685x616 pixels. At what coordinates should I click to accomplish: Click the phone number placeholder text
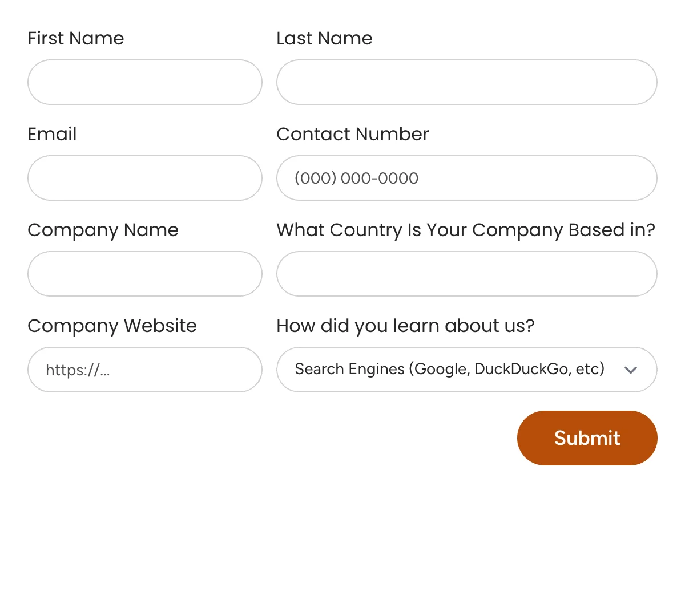tap(356, 178)
